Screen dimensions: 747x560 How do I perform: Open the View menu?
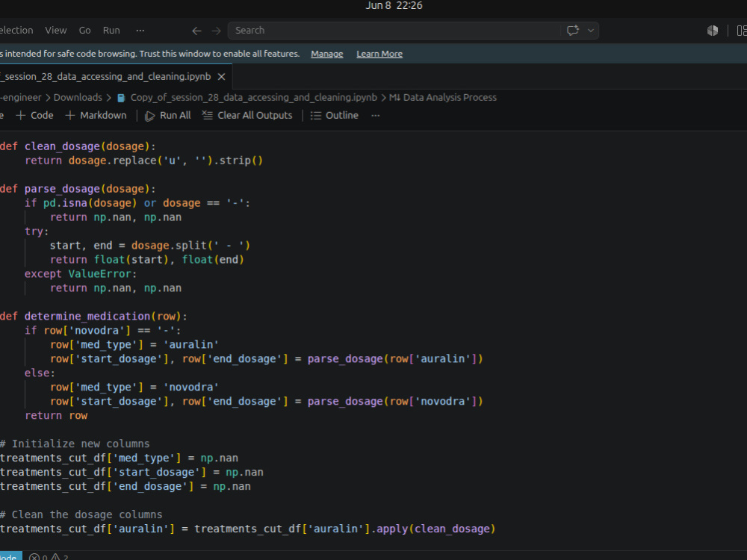point(56,30)
